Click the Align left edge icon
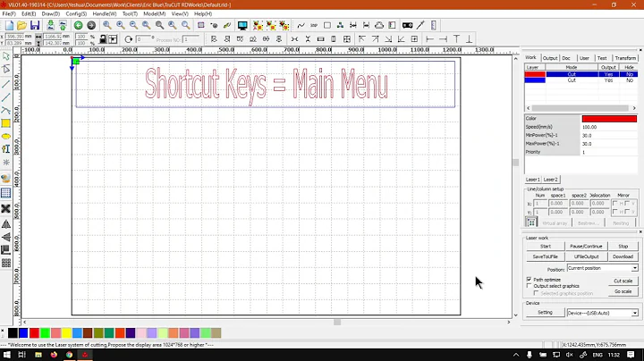 coord(430,39)
